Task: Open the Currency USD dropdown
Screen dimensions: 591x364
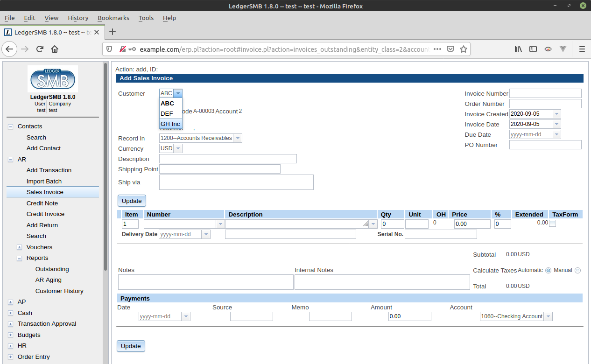Action: coord(171,148)
